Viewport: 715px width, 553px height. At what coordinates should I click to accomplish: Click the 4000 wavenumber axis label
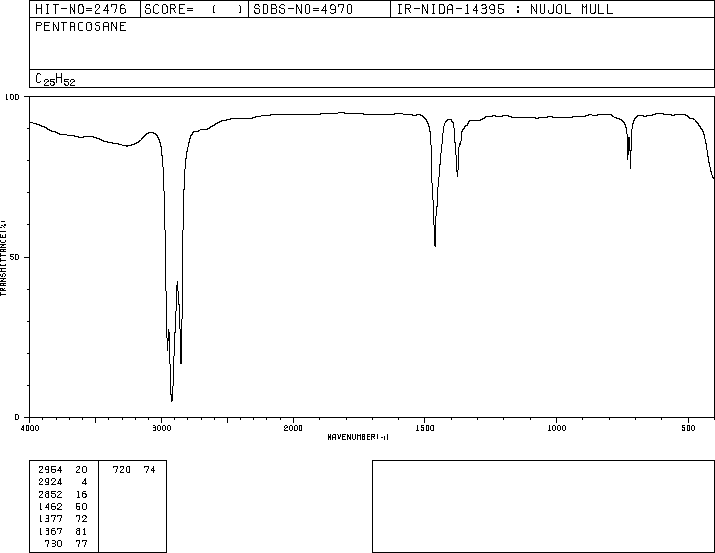click(x=30, y=428)
